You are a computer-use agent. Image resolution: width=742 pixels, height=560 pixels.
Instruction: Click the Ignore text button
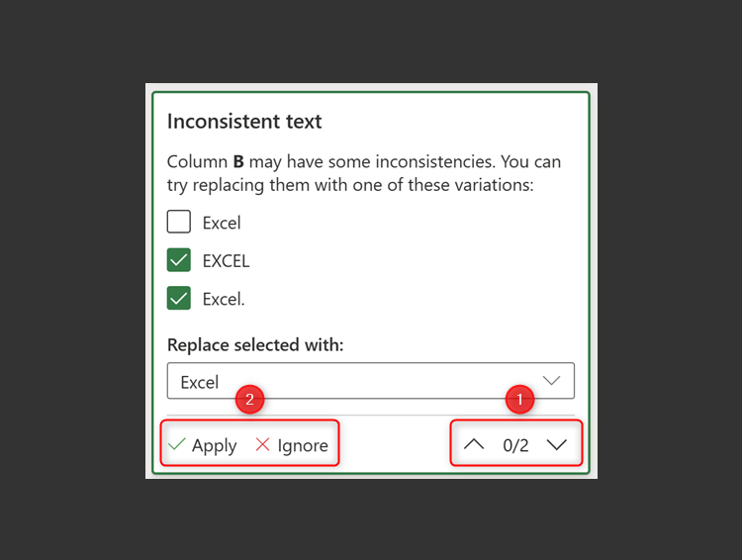303,445
